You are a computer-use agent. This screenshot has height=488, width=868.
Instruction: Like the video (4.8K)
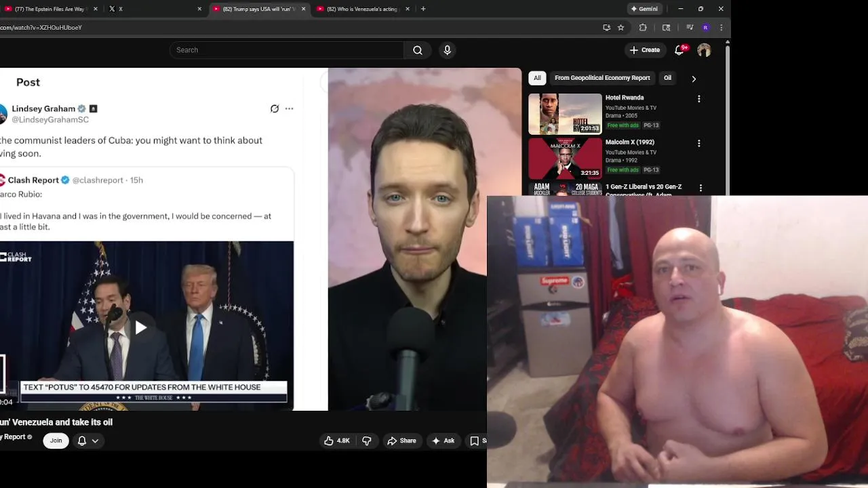click(x=337, y=441)
